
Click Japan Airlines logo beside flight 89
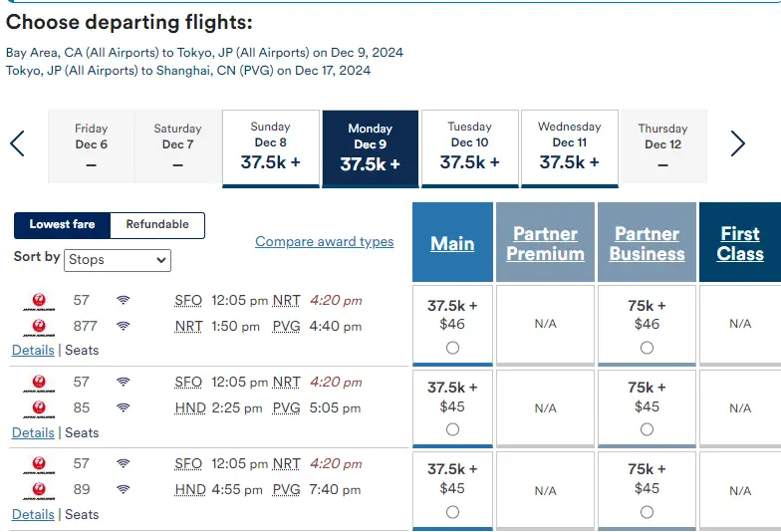pos(39,491)
